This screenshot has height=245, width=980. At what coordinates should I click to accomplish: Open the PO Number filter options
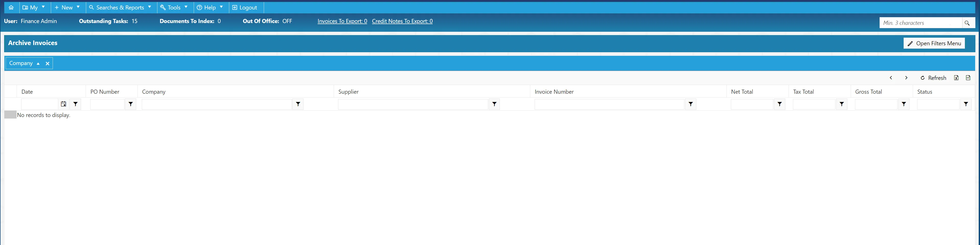(x=131, y=104)
